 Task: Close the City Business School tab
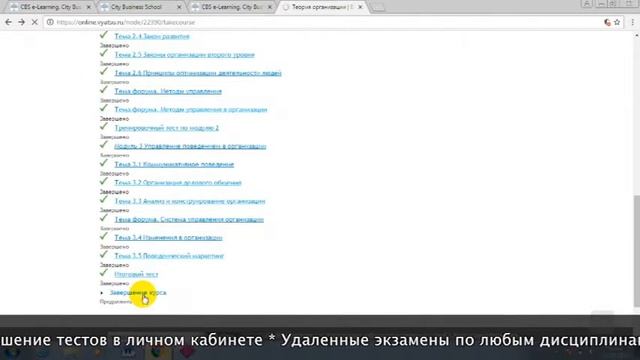pos(179,7)
